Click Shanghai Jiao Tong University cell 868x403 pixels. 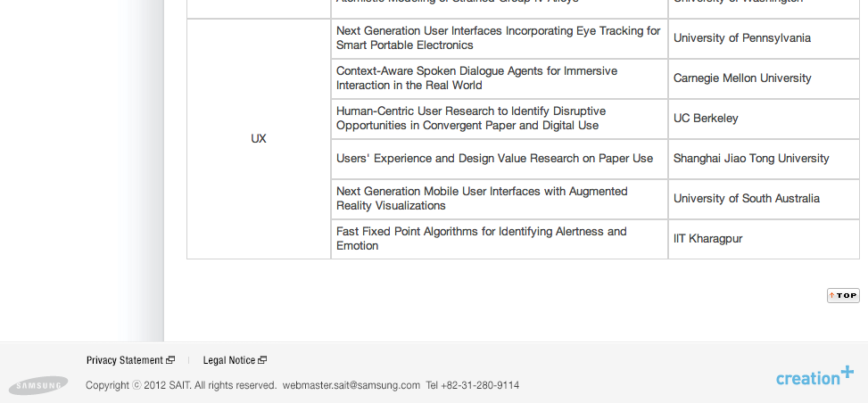[764, 159]
